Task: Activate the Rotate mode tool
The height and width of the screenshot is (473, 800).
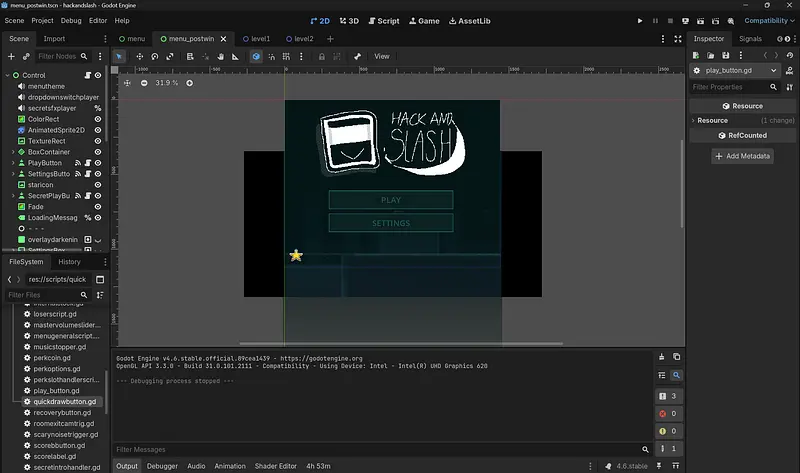Action: point(154,56)
